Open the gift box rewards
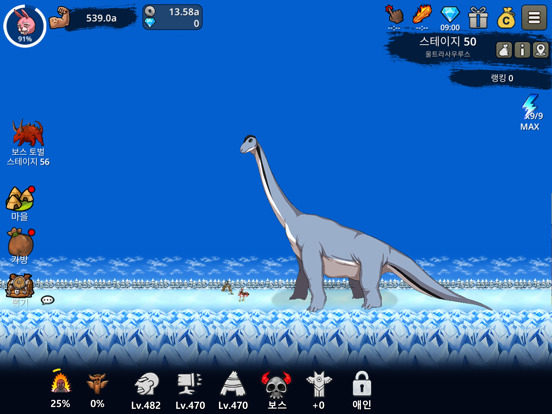 pyautogui.click(x=478, y=17)
